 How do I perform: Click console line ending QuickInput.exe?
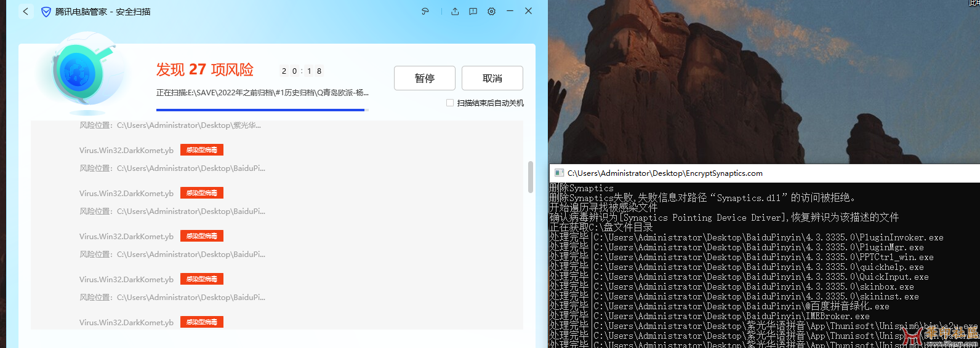coord(739,277)
